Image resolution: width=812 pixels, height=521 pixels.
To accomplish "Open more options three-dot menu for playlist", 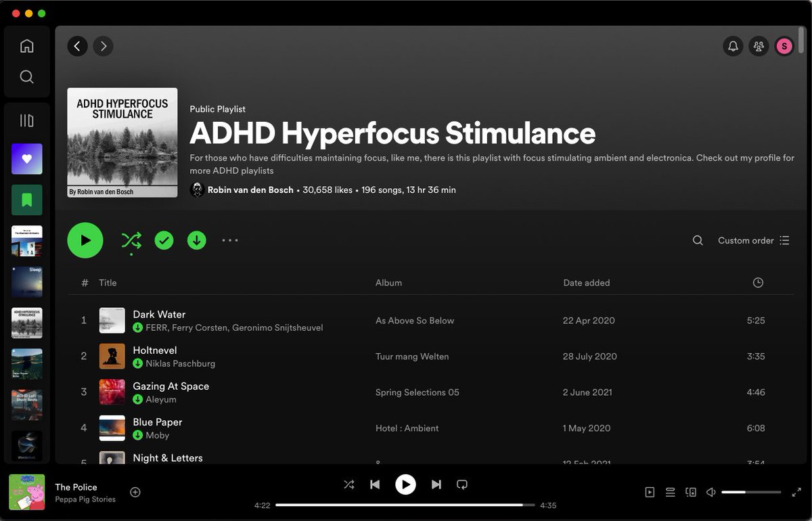I will click(230, 240).
